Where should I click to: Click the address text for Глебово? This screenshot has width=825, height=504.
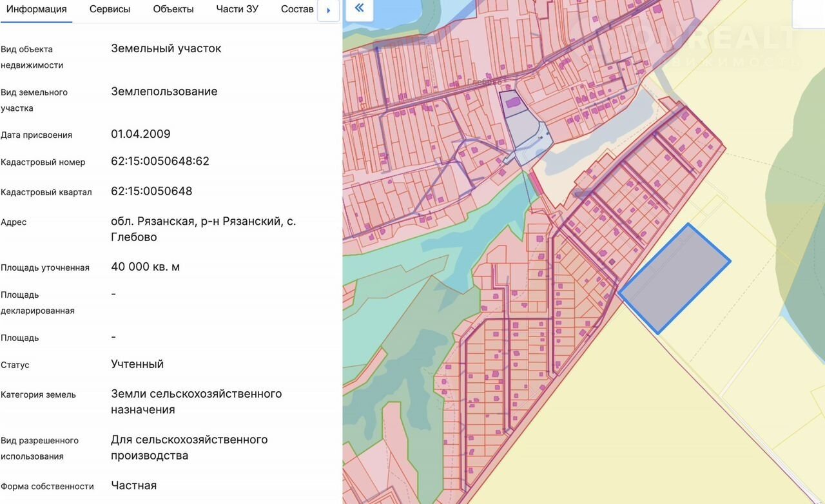pyautogui.click(x=203, y=229)
